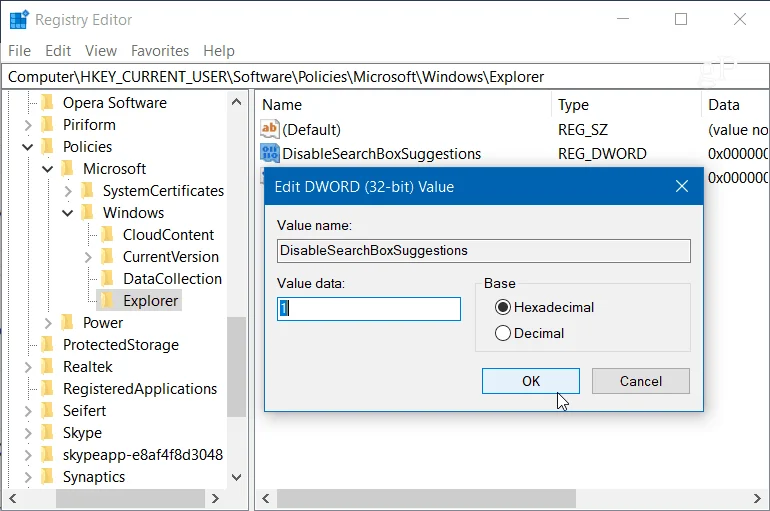Click the Explorer folder icon
Screen dimensions: 770x511
107,300
